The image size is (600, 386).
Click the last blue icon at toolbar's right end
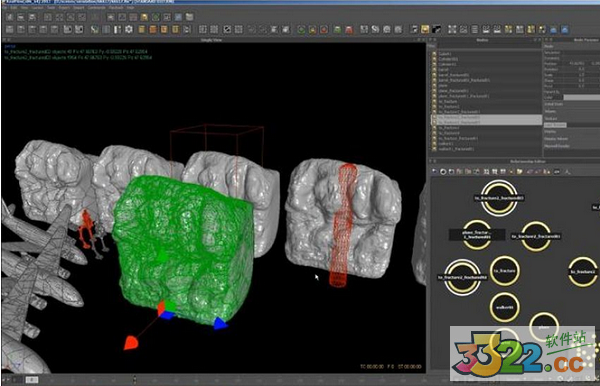(564, 29)
